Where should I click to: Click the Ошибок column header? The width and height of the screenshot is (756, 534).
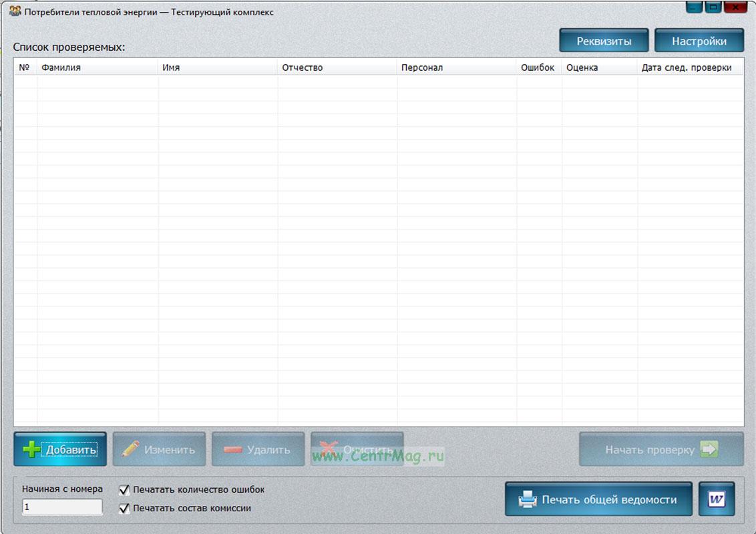[x=538, y=67]
